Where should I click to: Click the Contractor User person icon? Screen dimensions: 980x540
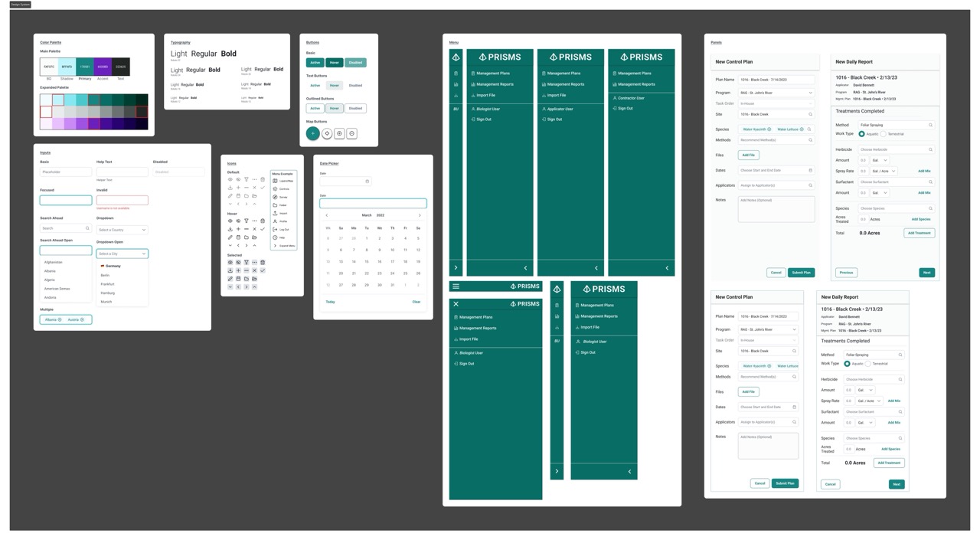(615, 98)
